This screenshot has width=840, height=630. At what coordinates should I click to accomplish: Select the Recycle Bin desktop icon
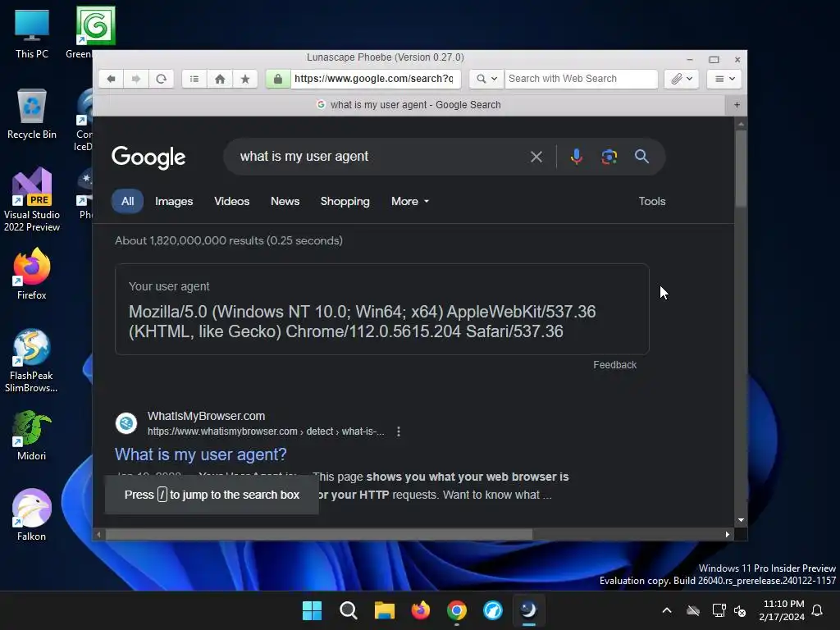click(x=32, y=114)
